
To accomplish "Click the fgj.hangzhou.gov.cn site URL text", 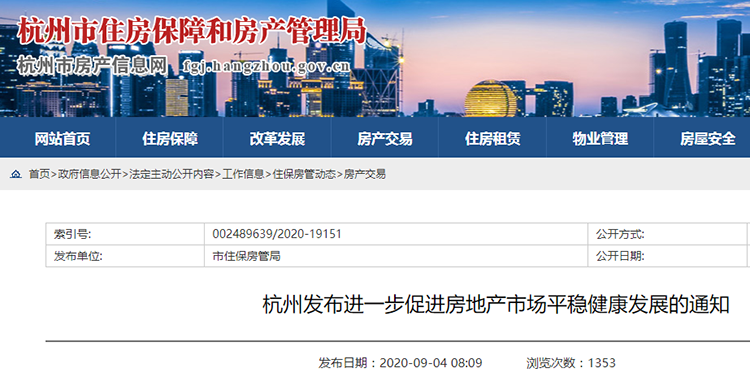I will click(x=267, y=66).
